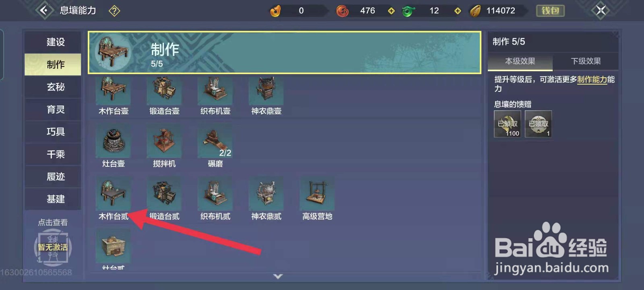This screenshot has width=644, height=290.
Task: Follow the 制作能力 underlined link
Action: (x=592, y=79)
